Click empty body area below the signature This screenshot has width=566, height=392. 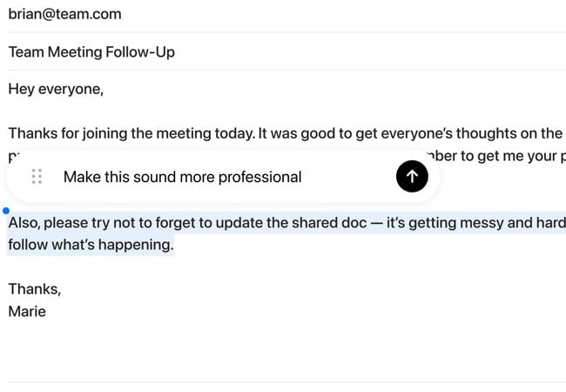click(261, 348)
